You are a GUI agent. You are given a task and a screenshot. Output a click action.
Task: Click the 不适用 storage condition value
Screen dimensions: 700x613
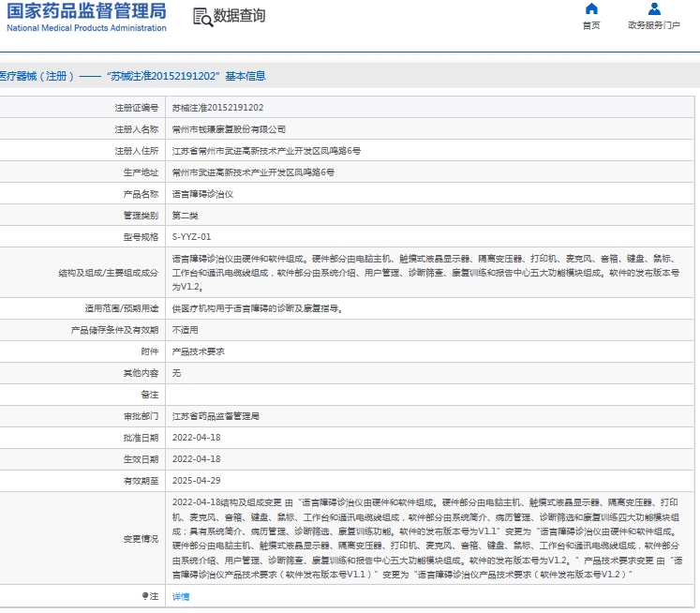186,330
